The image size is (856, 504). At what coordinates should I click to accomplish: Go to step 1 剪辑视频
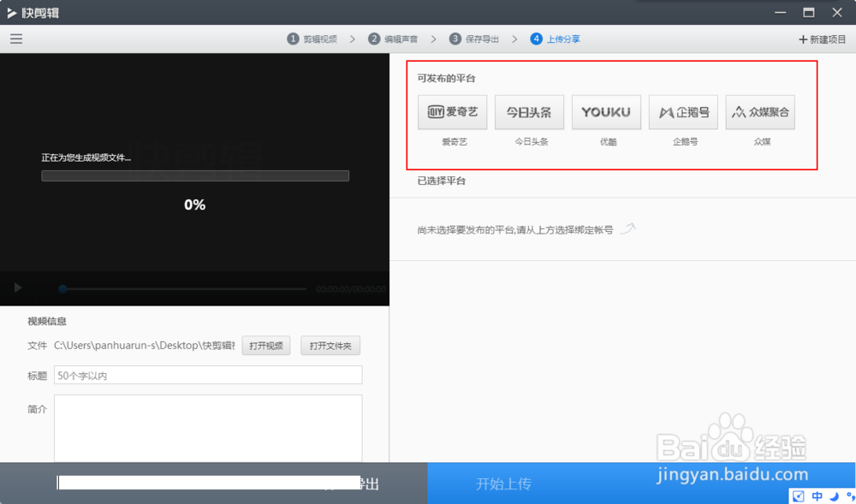(312, 39)
